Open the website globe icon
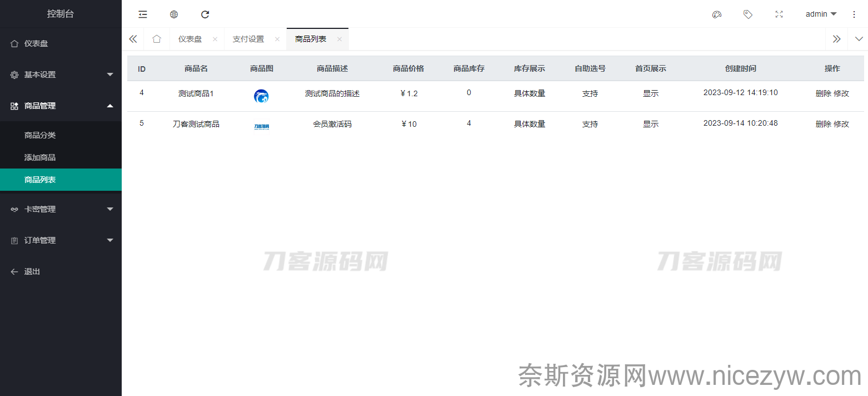This screenshot has height=396, width=868. pyautogui.click(x=174, y=14)
